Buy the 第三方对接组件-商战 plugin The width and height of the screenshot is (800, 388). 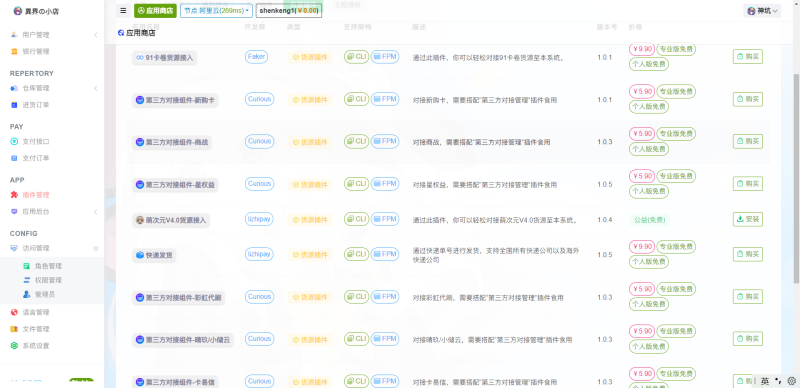[x=748, y=141]
